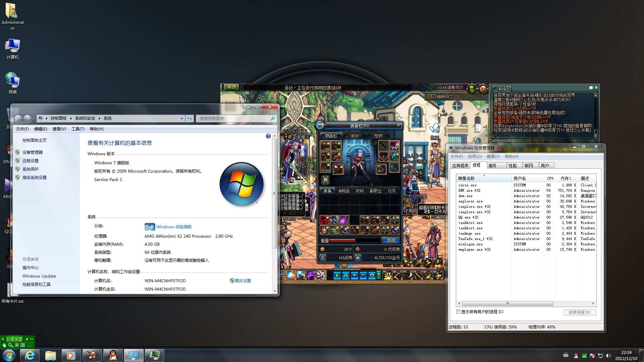Click the 搜索控制面板 search field

(x=236, y=118)
